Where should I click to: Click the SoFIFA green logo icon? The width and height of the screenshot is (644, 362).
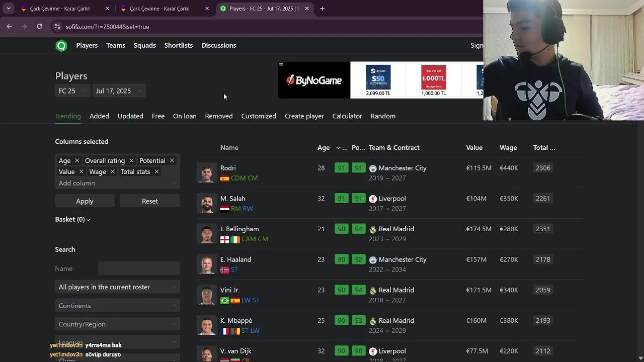coord(61,46)
